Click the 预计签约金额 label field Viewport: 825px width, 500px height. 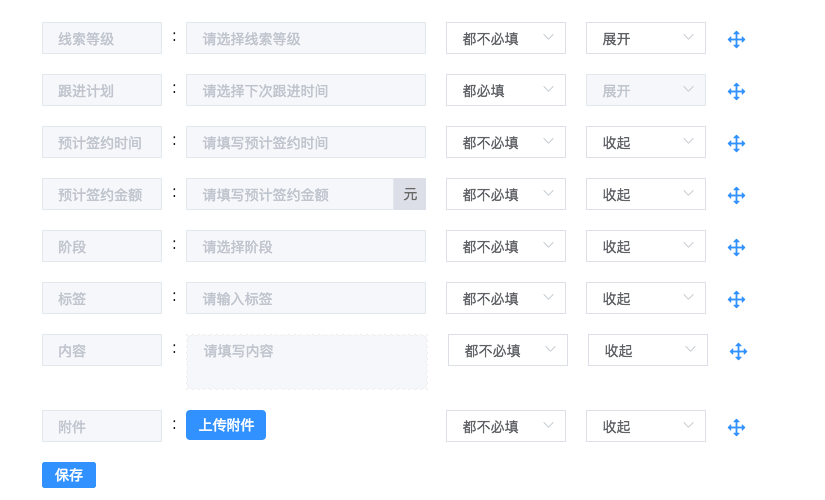pyautogui.click(x=102, y=194)
